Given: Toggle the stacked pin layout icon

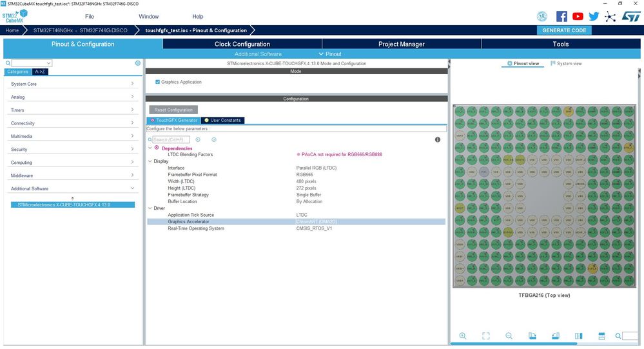Looking at the screenshot, I should (601, 336).
